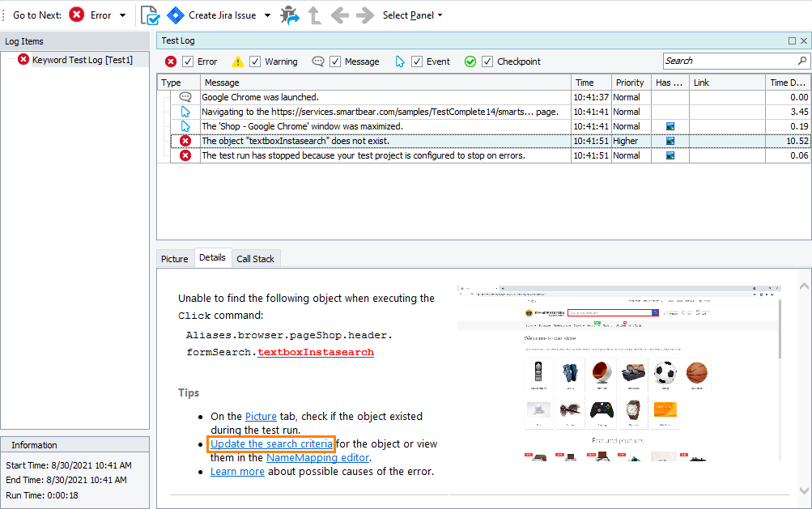The image size is (812, 509).
Task: Open the NameMapping editor link
Action: point(318,457)
